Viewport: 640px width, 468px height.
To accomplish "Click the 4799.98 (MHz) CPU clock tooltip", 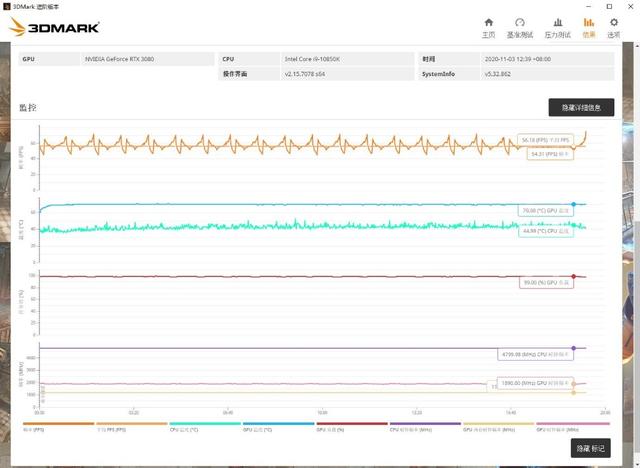I will click(535, 354).
